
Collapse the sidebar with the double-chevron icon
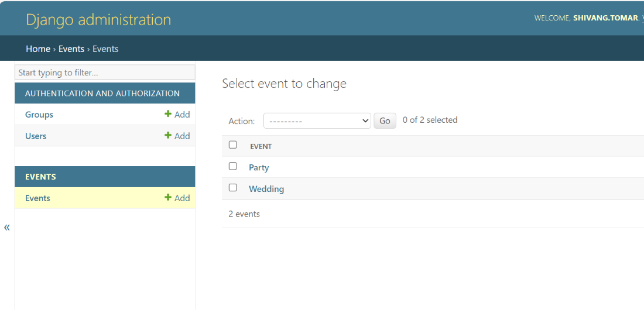click(7, 228)
